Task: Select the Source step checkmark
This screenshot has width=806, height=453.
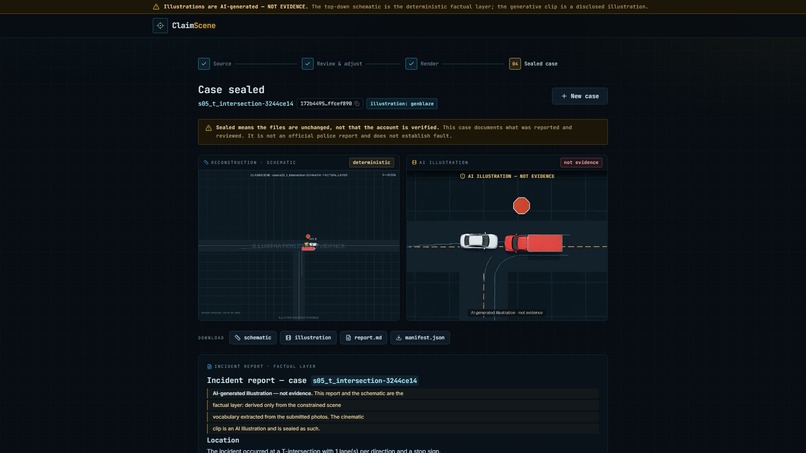Action: click(204, 64)
